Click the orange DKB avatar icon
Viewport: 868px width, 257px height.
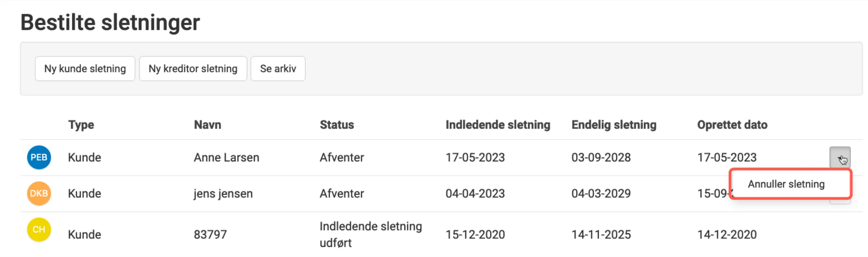pyautogui.click(x=39, y=194)
